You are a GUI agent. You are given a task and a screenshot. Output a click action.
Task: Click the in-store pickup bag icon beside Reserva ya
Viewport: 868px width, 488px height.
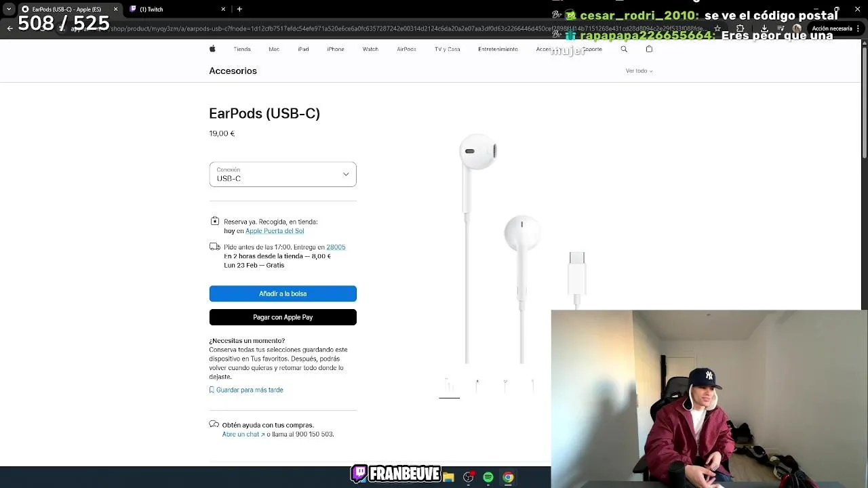click(215, 221)
